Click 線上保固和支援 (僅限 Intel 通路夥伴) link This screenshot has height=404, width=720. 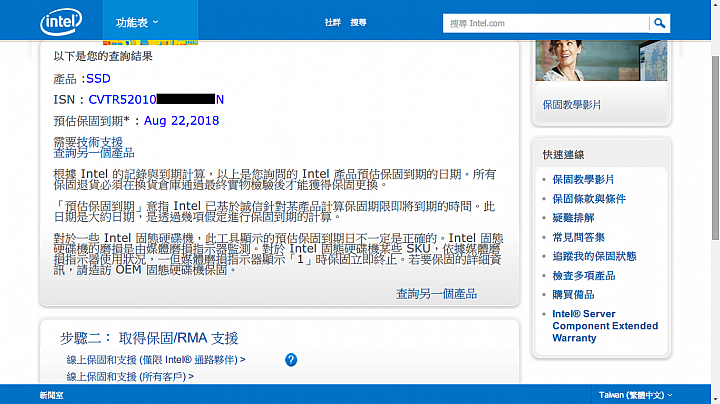click(156, 359)
